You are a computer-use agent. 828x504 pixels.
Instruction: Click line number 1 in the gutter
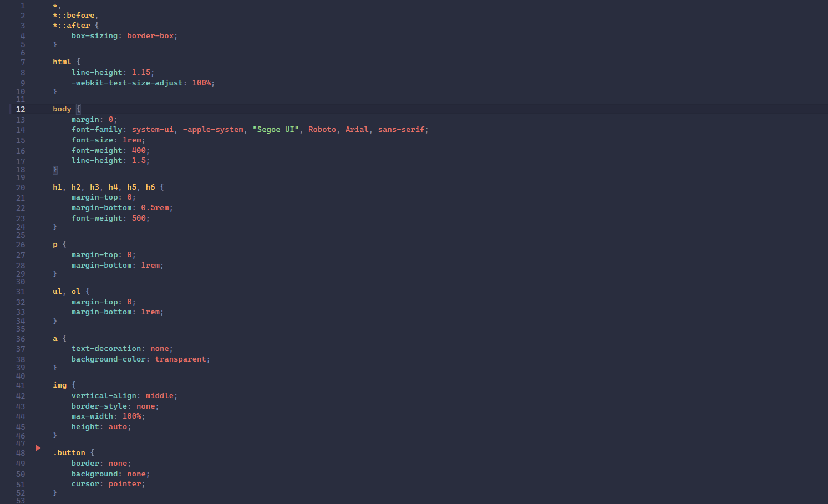click(23, 6)
